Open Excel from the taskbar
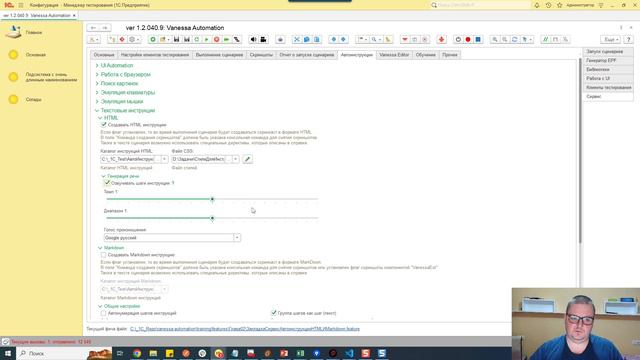 pos(300,353)
